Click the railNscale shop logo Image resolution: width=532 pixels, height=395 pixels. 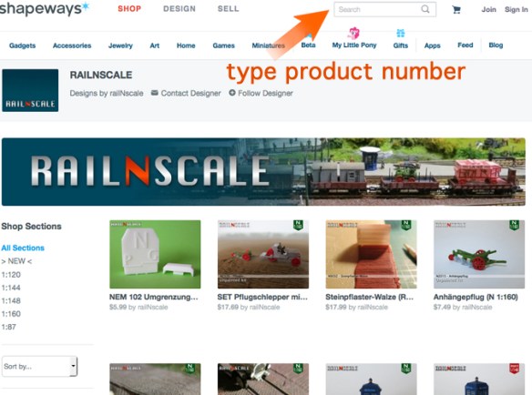pos(30,90)
